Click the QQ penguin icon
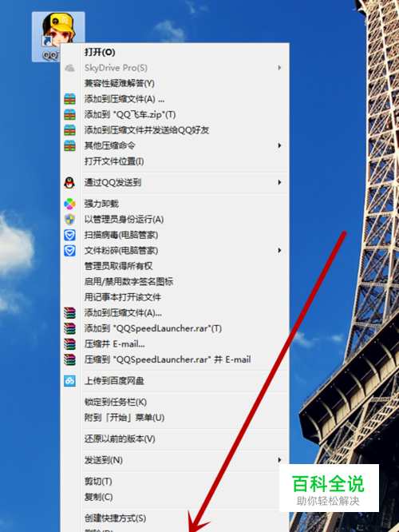Image resolution: width=399 pixels, height=532 pixels. point(70,183)
